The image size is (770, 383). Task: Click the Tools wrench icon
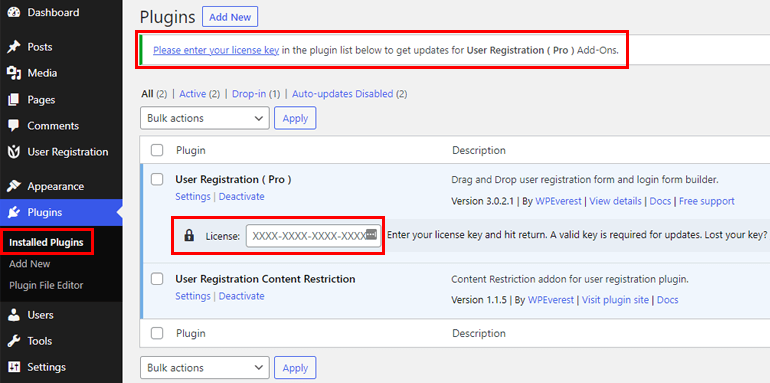[14, 341]
